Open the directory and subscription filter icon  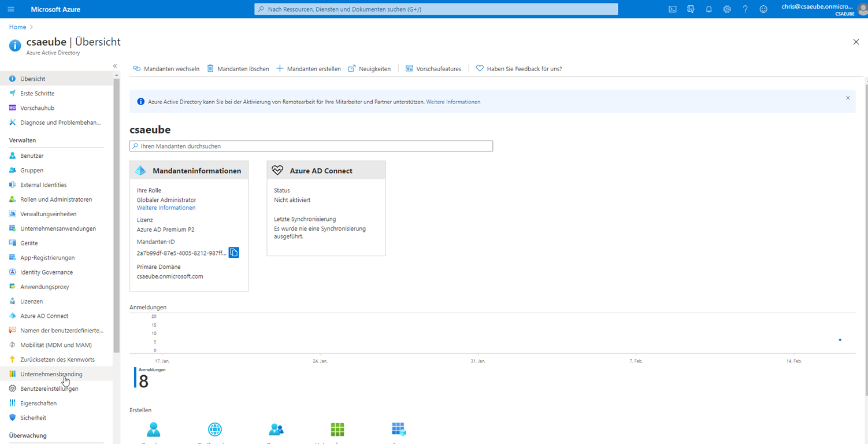point(691,9)
